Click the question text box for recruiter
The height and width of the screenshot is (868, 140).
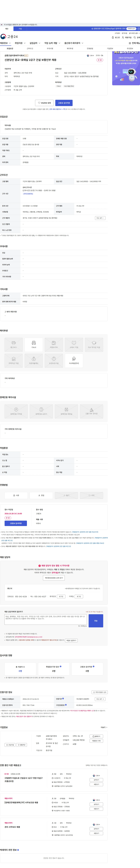click(x=46, y=619)
